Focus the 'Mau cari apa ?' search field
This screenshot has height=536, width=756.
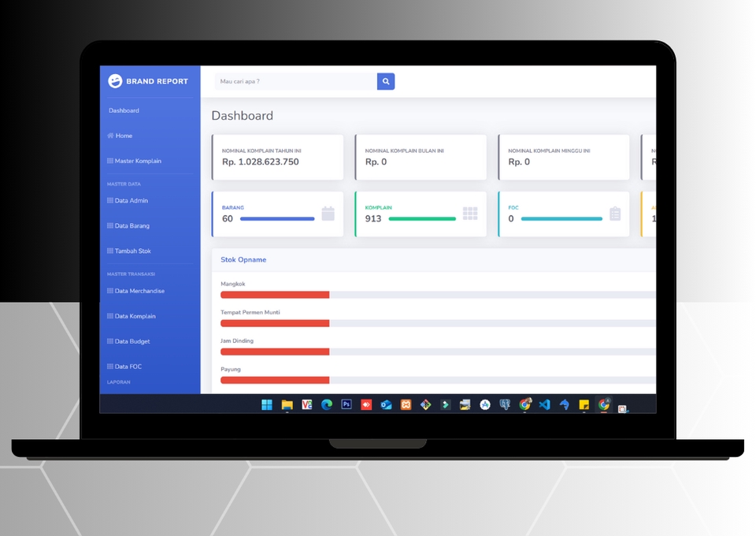[296, 81]
